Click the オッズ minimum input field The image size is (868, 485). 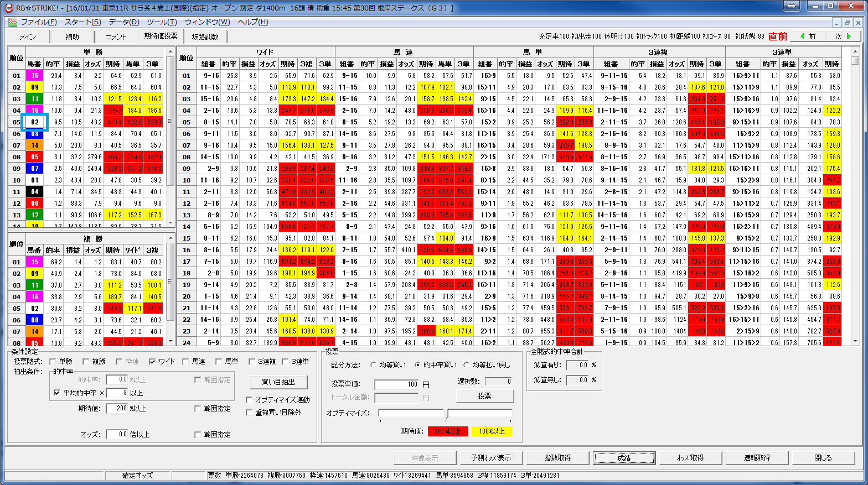click(117, 434)
